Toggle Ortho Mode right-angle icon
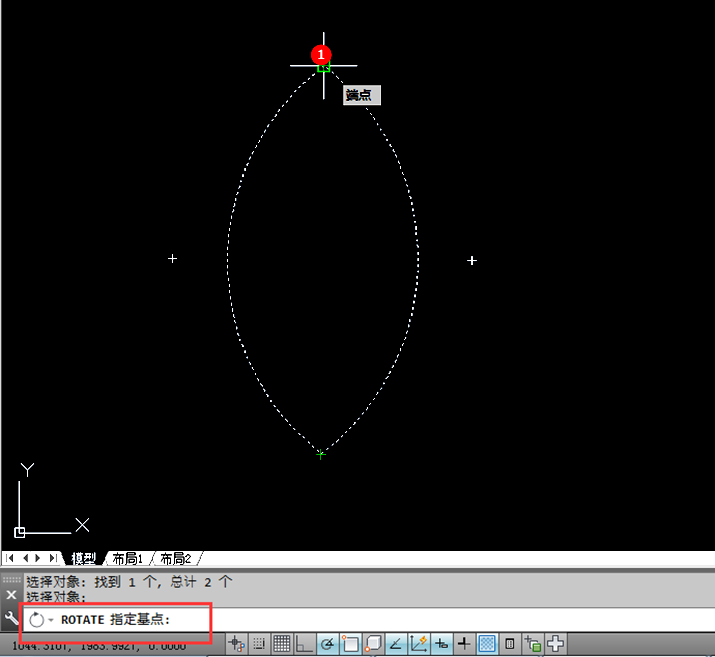Image resolution: width=715 pixels, height=657 pixels. pos(304,644)
